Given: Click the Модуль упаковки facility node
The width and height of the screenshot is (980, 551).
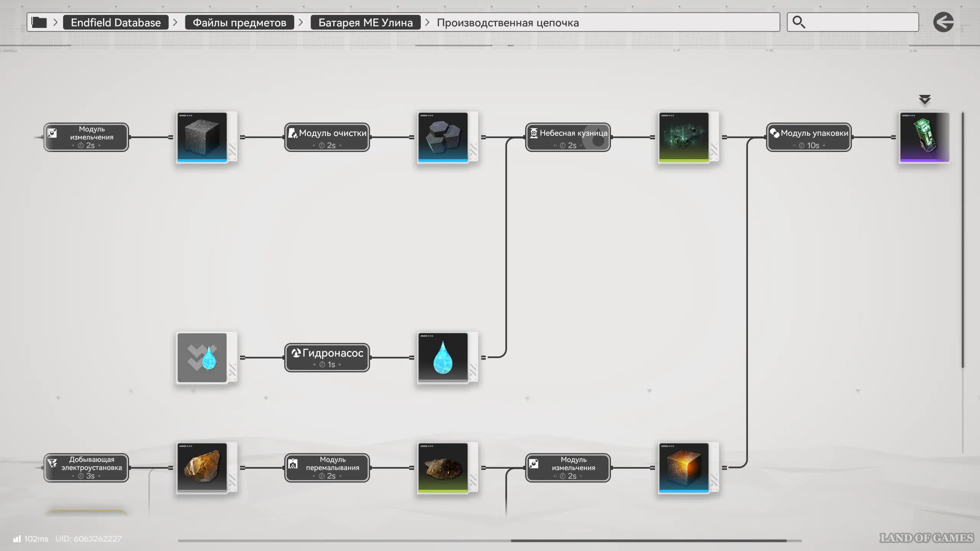Looking at the screenshot, I should coord(808,137).
